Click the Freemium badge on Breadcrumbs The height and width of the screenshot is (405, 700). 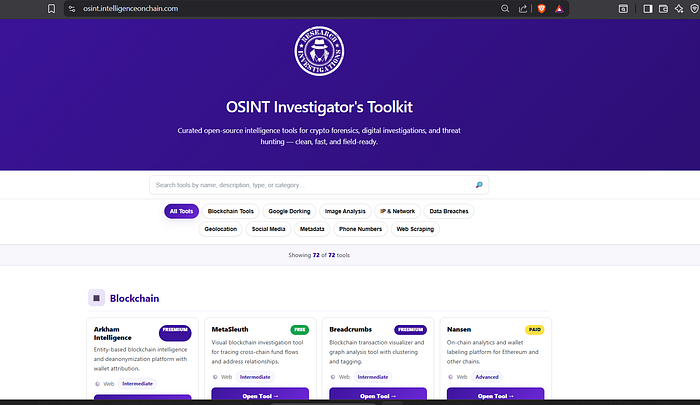tap(410, 330)
